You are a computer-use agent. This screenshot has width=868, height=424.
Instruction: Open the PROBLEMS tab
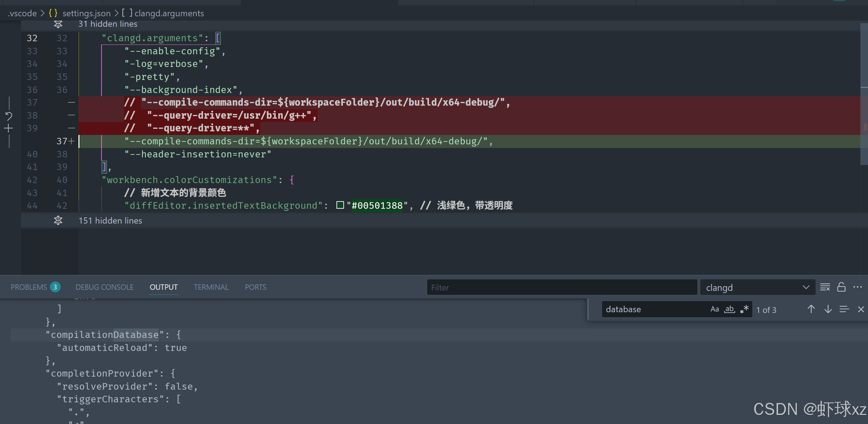point(29,287)
